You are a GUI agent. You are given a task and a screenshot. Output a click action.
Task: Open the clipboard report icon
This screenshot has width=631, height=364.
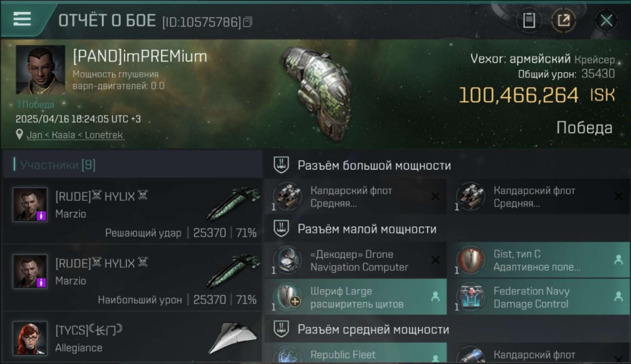tap(529, 20)
